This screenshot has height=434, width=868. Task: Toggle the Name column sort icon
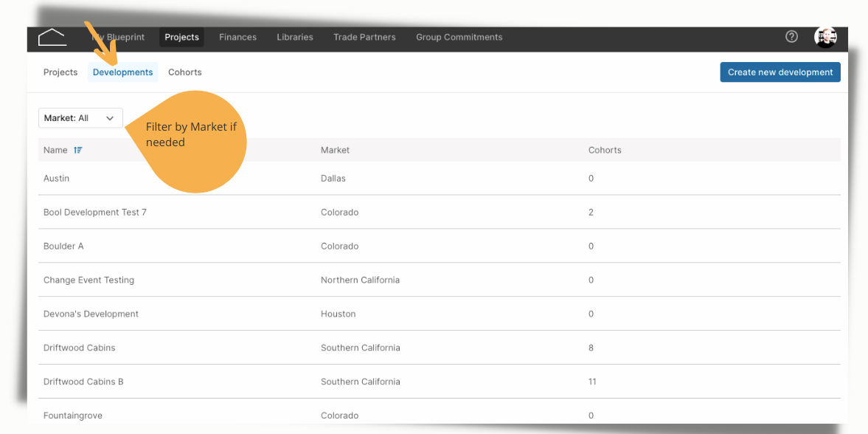point(78,151)
